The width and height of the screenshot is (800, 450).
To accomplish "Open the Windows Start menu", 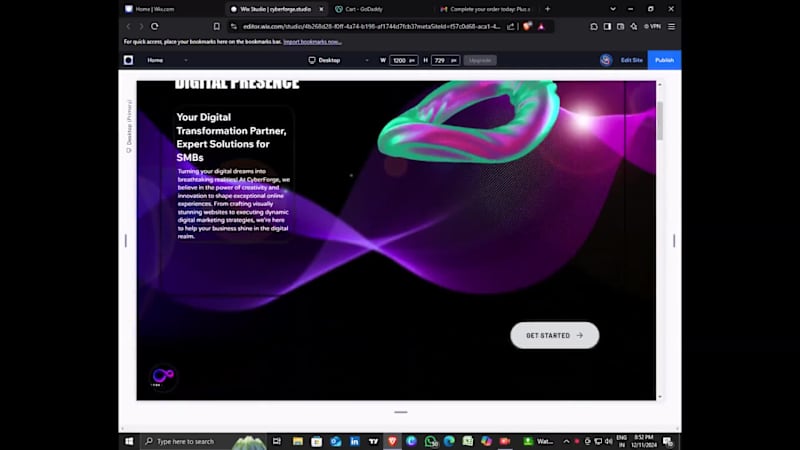I will pyautogui.click(x=129, y=441).
